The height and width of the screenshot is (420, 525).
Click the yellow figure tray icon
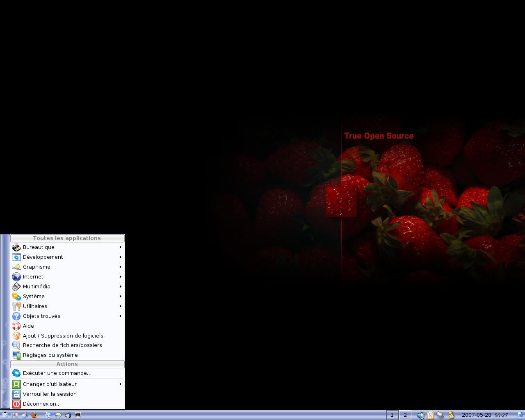click(x=451, y=415)
